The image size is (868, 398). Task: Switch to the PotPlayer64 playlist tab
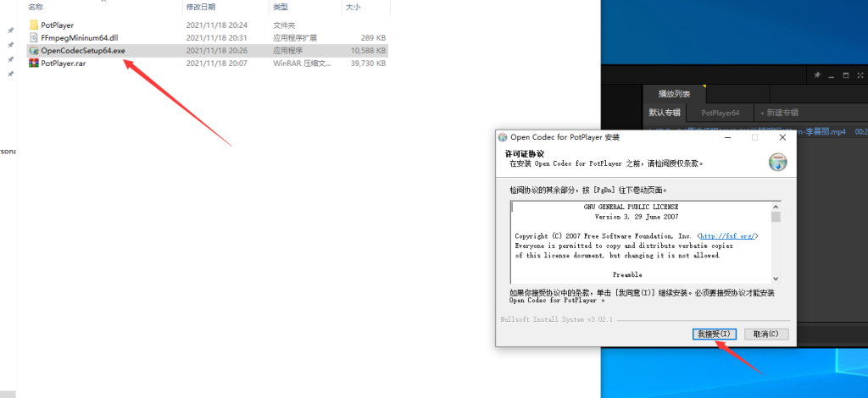(721, 113)
